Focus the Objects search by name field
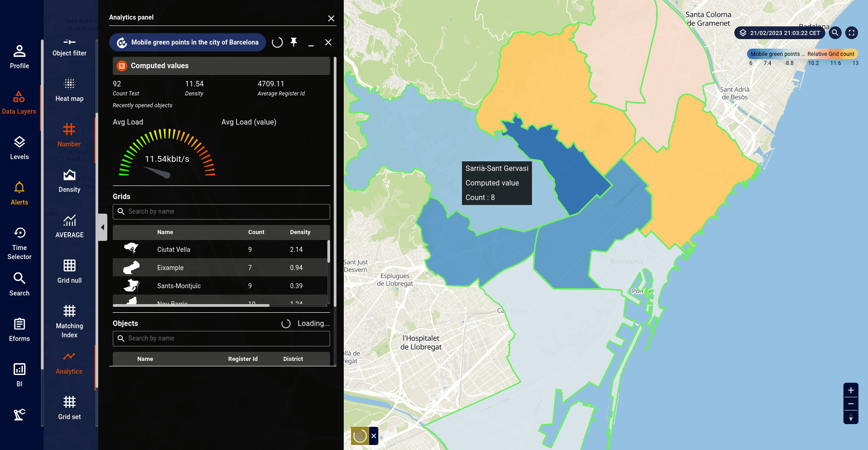 coord(221,339)
